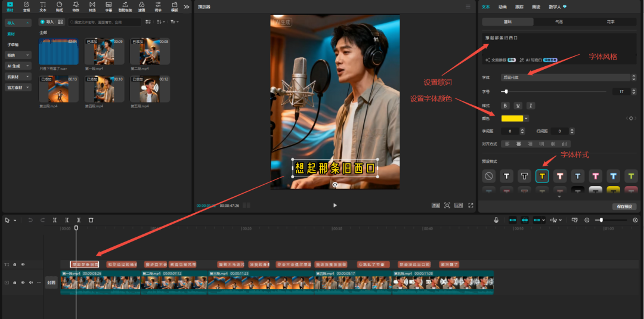Click the grid view icon beside 导入 button
644x319 pixels.
click(x=61, y=21)
